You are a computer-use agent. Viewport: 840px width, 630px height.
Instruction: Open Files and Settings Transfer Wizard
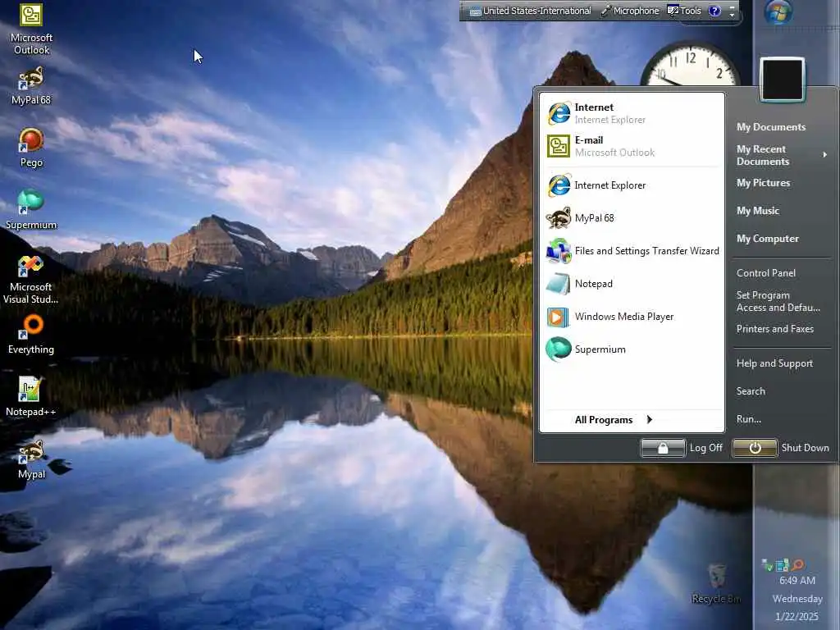632,251
